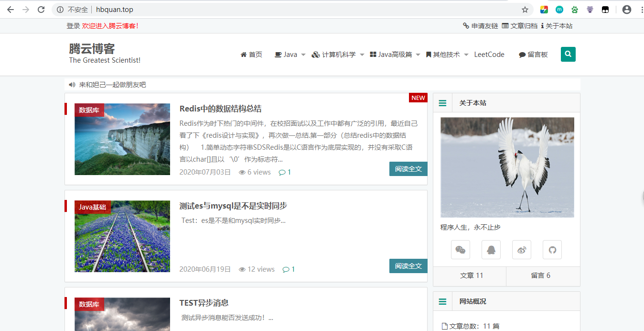
Task: Open the GitHub social icon
Action: pyautogui.click(x=552, y=250)
